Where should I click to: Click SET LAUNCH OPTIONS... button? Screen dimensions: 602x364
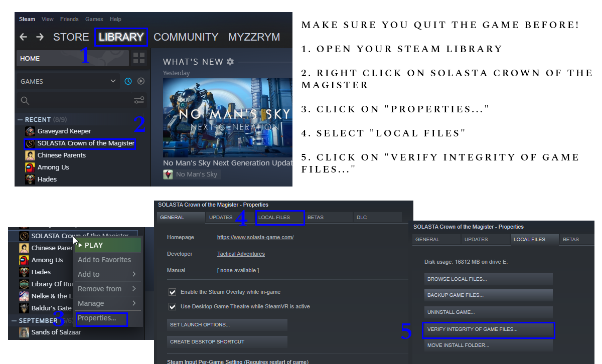tap(227, 325)
